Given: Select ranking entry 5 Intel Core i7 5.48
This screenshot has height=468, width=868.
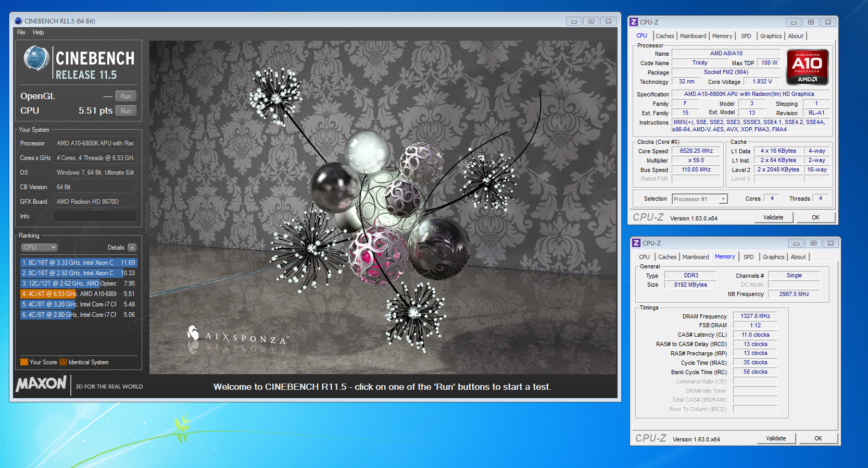Looking at the screenshot, I should [x=79, y=304].
